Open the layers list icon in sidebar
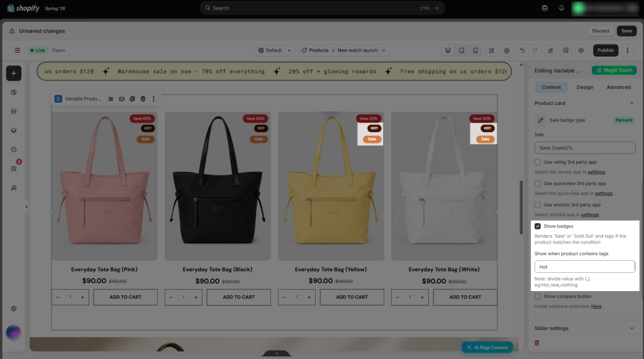 [x=14, y=111]
